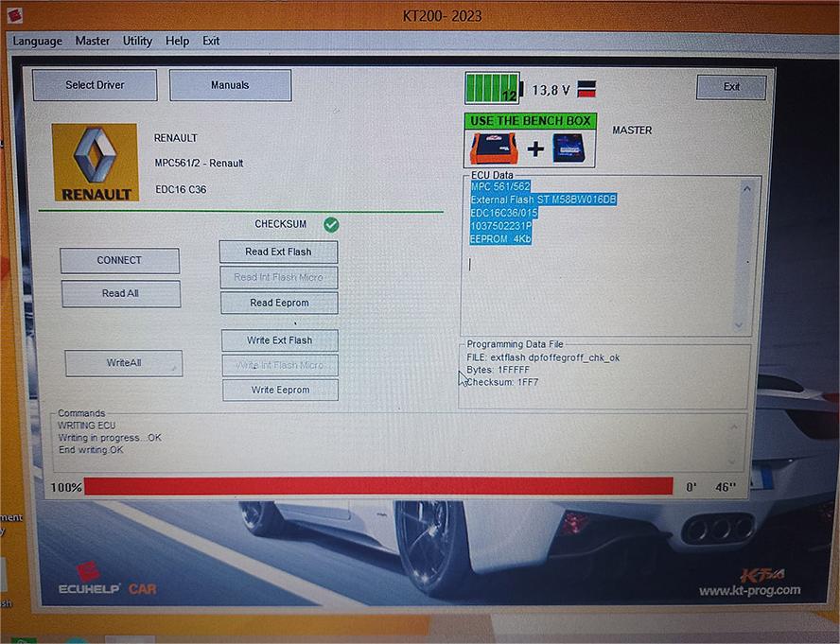Click the www.kt-prog.com link text

(x=749, y=590)
